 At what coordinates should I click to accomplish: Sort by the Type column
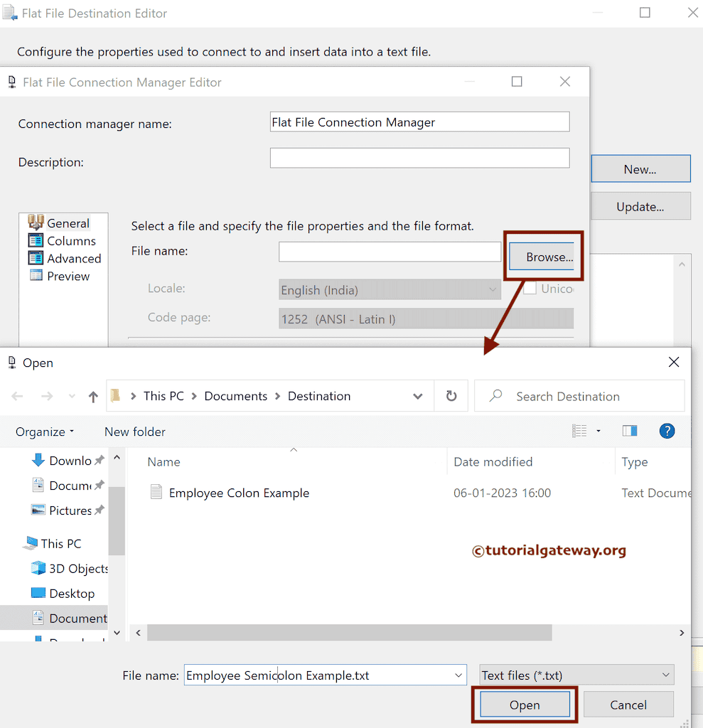click(x=634, y=462)
